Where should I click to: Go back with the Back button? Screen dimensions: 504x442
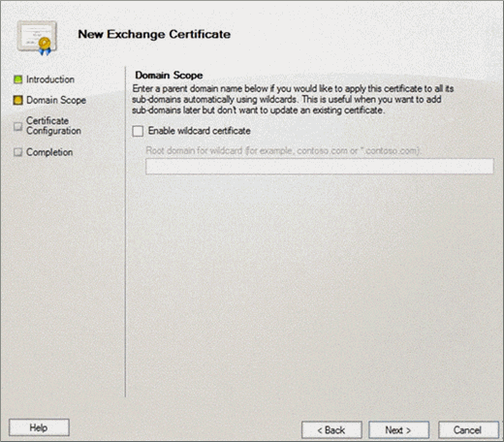(x=331, y=430)
